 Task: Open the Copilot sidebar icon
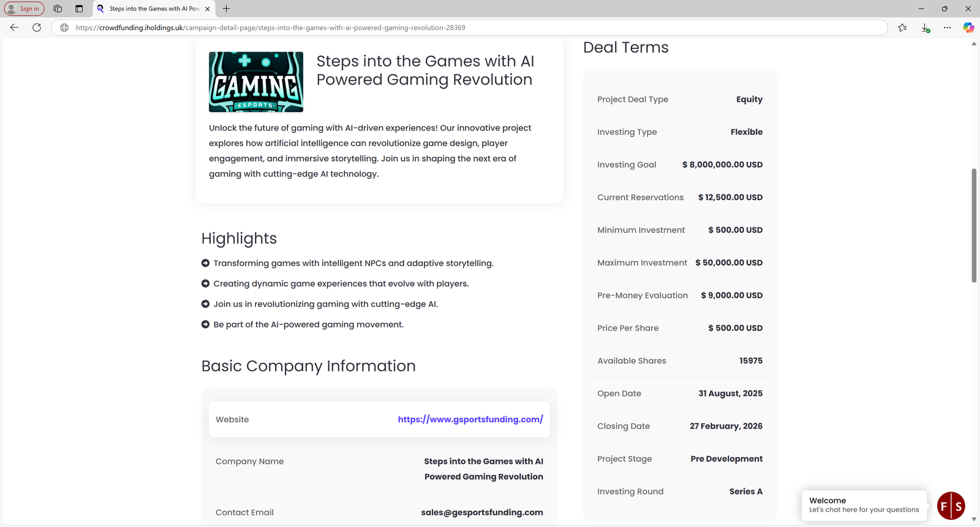click(x=968, y=28)
